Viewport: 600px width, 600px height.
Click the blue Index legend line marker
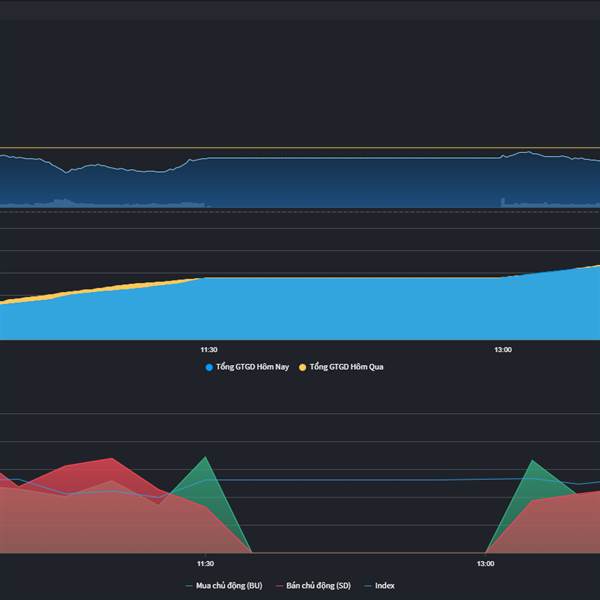pos(367,586)
